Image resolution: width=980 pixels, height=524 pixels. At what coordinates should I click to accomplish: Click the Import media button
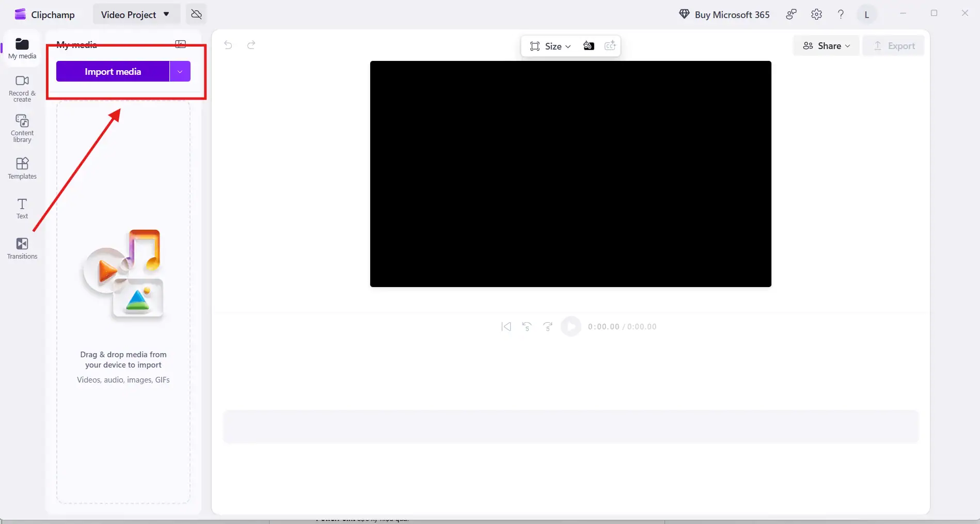coord(113,71)
